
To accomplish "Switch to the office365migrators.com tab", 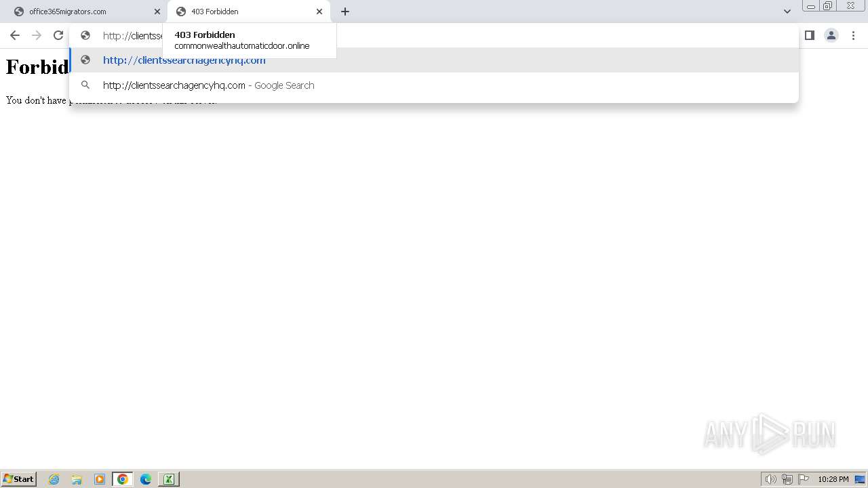I will click(x=85, y=12).
